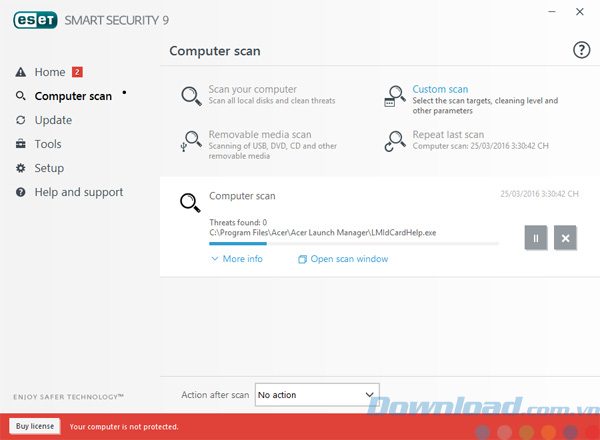Image resolution: width=600 pixels, height=440 pixels.
Task: Click the Repeat last scan icon
Action: [x=395, y=141]
